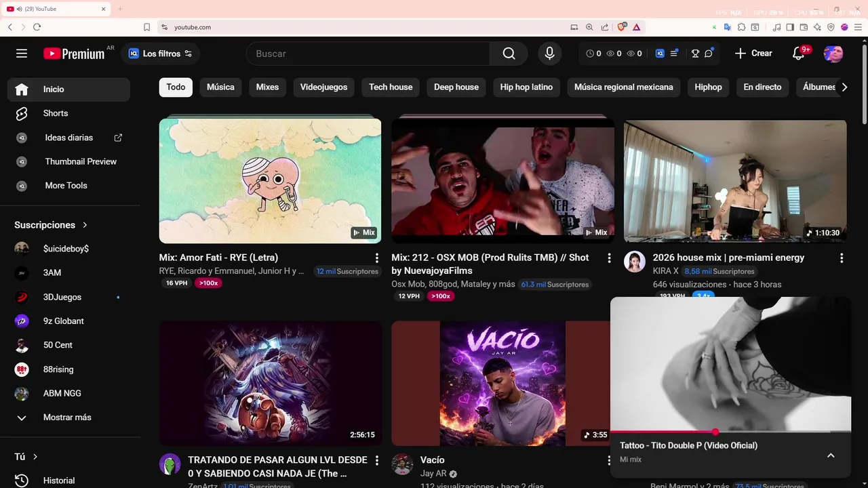Screen dimensions: 868x488
Task: Select the Música regional mexicana chip
Action: (x=624, y=87)
